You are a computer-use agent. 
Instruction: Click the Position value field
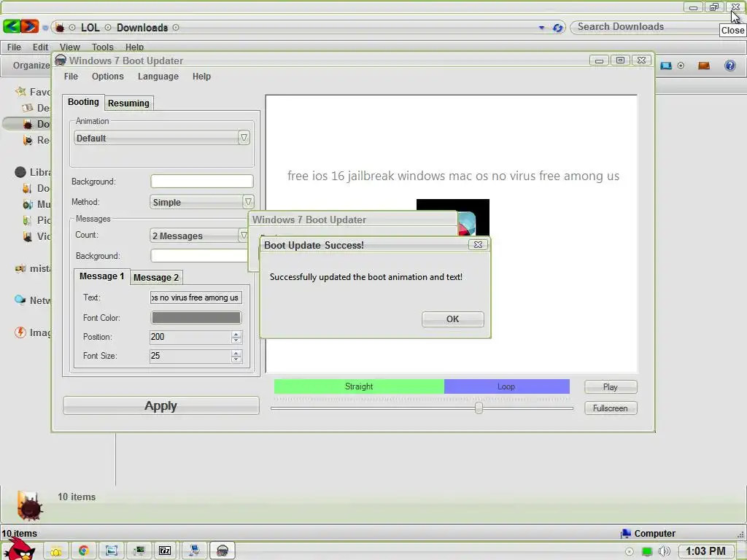click(190, 337)
